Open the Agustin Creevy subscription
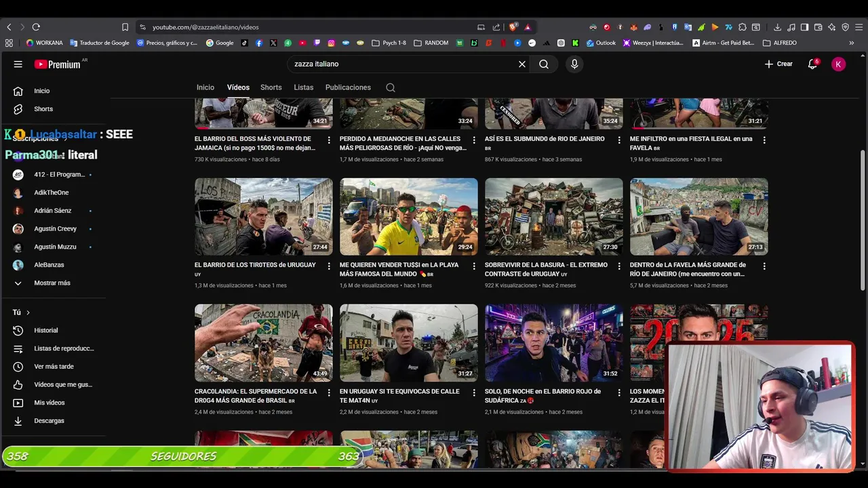This screenshot has height=488, width=868. [x=54, y=229]
